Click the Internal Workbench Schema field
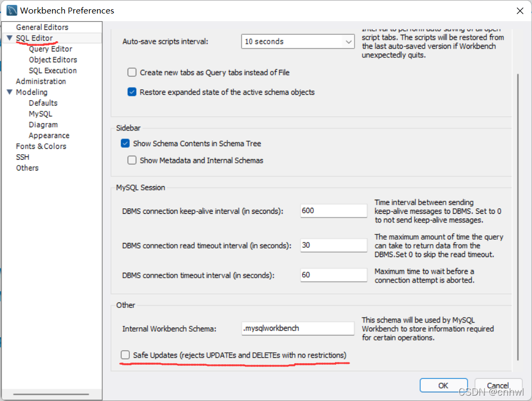 298,328
